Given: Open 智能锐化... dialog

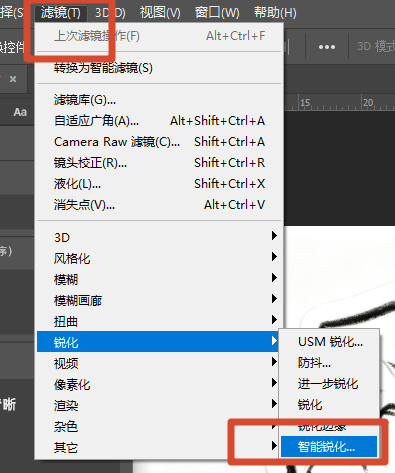Looking at the screenshot, I should (329, 447).
